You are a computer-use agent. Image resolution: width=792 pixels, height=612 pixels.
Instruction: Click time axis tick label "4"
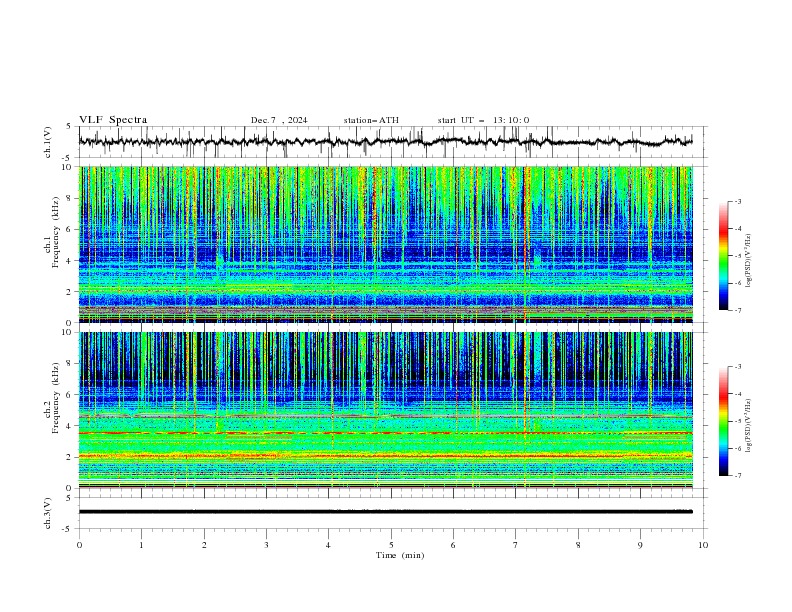point(328,545)
